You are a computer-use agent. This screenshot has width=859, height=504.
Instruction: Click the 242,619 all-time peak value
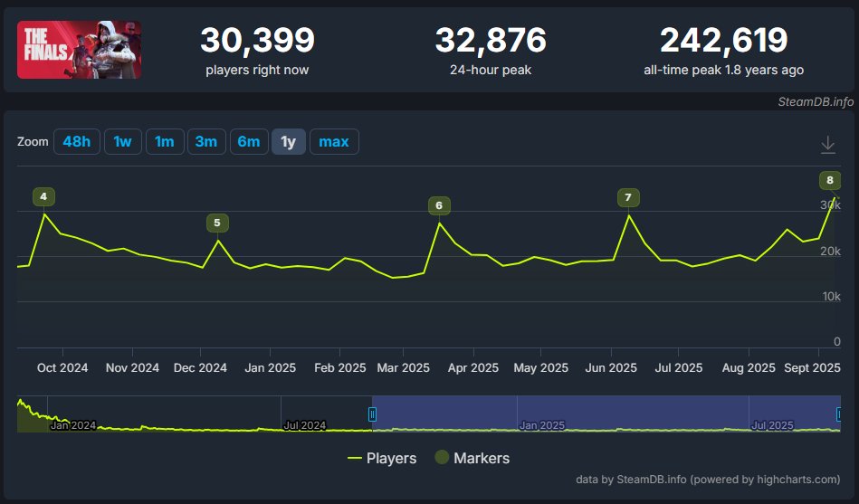click(724, 40)
